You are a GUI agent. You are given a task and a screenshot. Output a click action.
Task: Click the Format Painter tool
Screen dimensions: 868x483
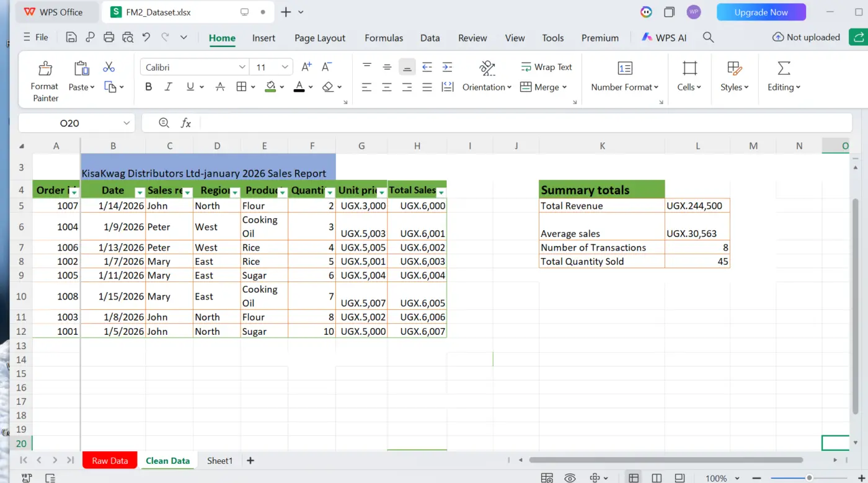coord(45,81)
